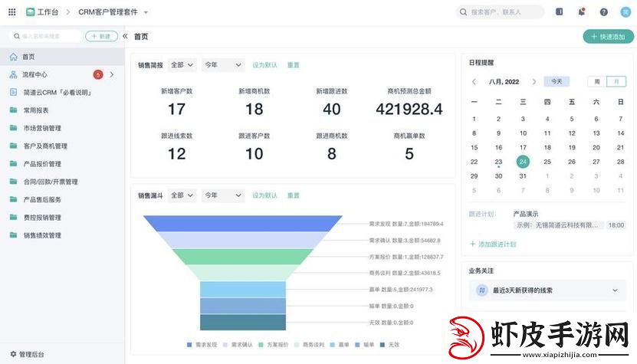This screenshot has width=637, height=364.
Task: Toggle 无效 legend in funnel chart
Action: [x=389, y=345]
